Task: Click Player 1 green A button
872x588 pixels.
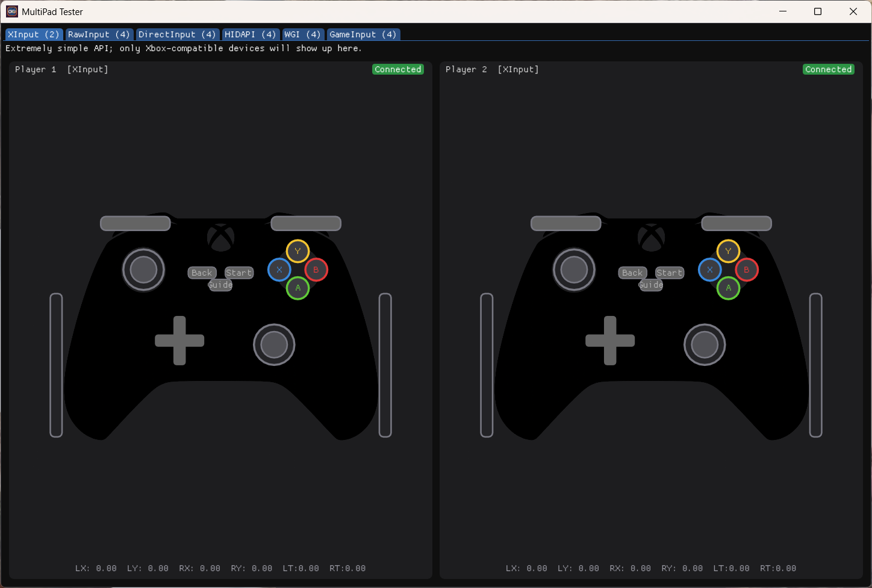Action: [297, 288]
